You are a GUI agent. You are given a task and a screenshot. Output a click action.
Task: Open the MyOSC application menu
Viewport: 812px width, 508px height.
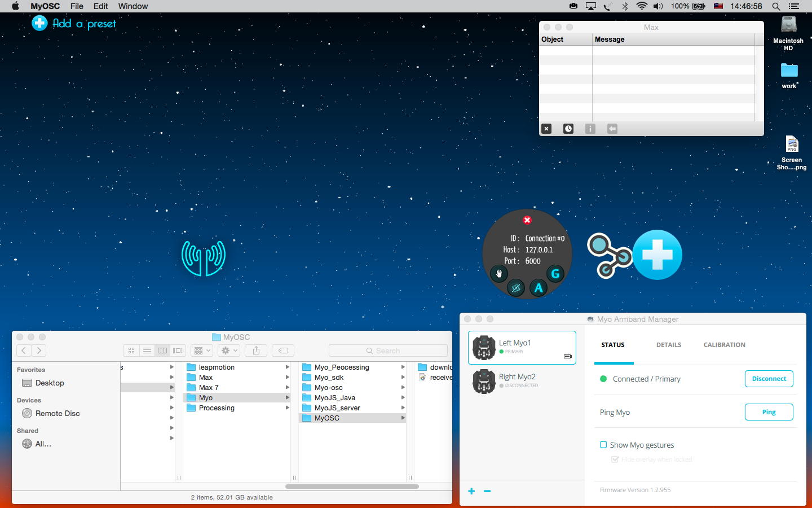point(45,6)
